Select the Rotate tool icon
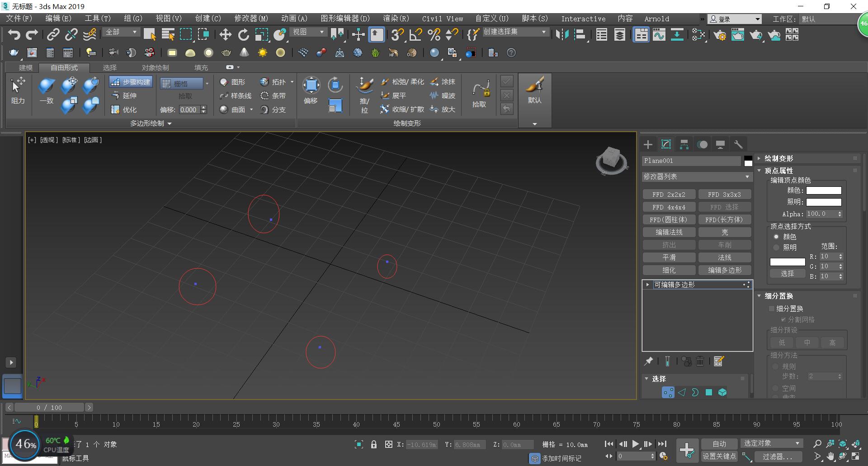Image resolution: width=868 pixels, height=466 pixels. (244, 35)
